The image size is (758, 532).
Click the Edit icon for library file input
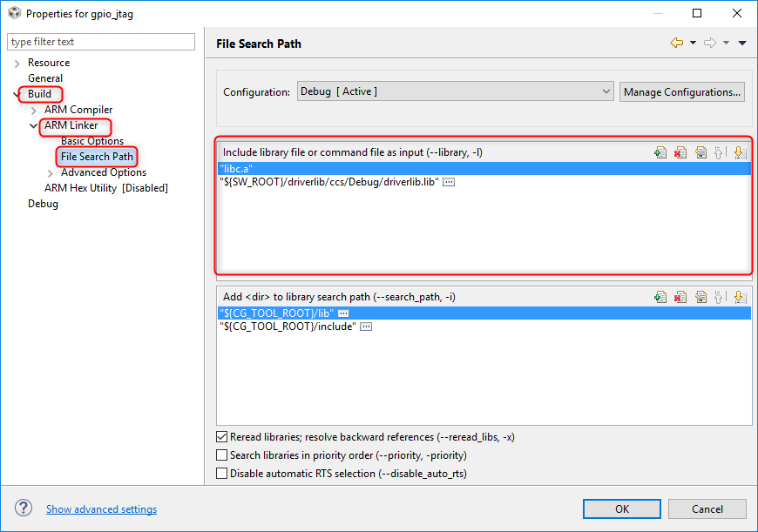700,152
